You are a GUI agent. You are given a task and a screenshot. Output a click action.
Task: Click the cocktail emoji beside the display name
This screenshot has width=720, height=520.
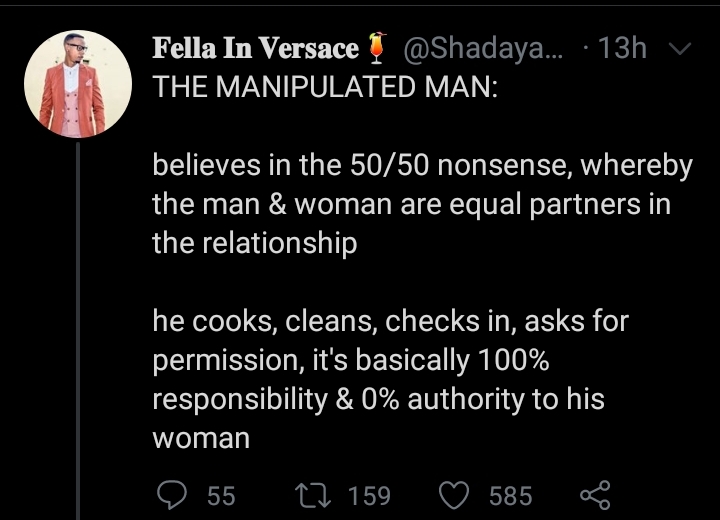377,48
